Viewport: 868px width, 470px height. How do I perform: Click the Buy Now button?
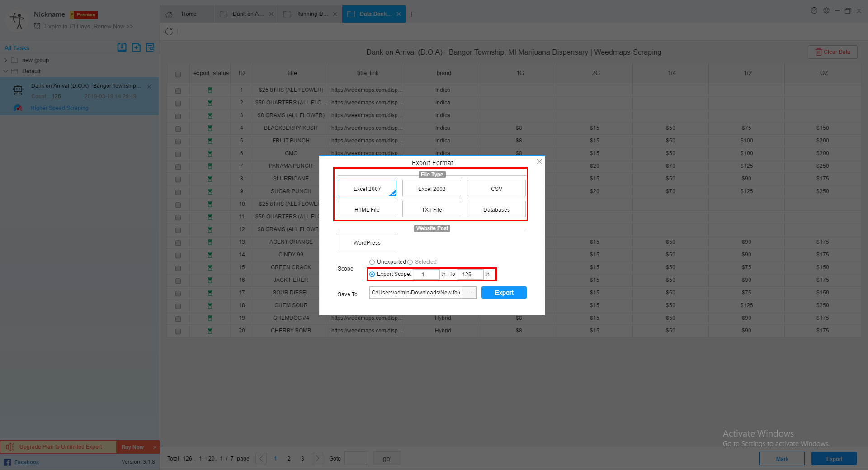[x=132, y=447]
